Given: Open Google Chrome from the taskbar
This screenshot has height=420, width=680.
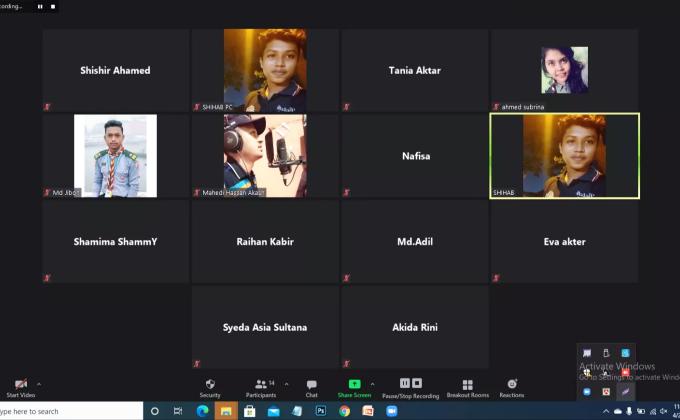Looking at the screenshot, I should tap(344, 411).
